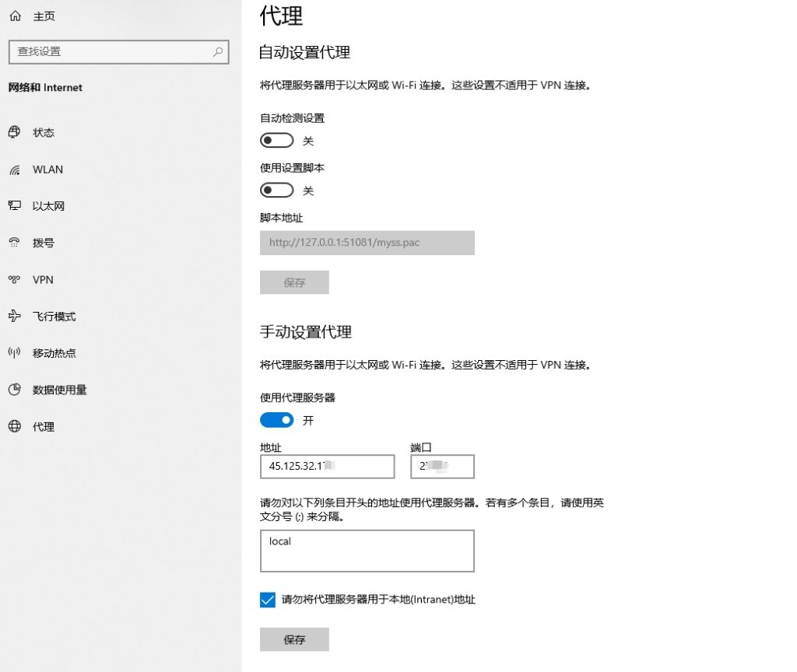Viewport: 797px width, 672px height.
Task: Select the 飞行模式 (Airplane mode) icon
Action: click(x=15, y=316)
